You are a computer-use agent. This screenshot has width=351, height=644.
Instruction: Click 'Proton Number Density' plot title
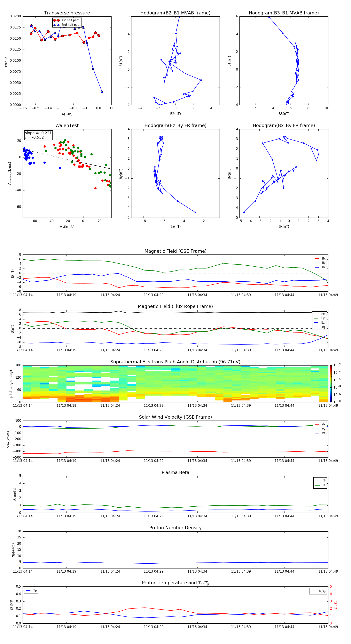[x=175, y=528]
